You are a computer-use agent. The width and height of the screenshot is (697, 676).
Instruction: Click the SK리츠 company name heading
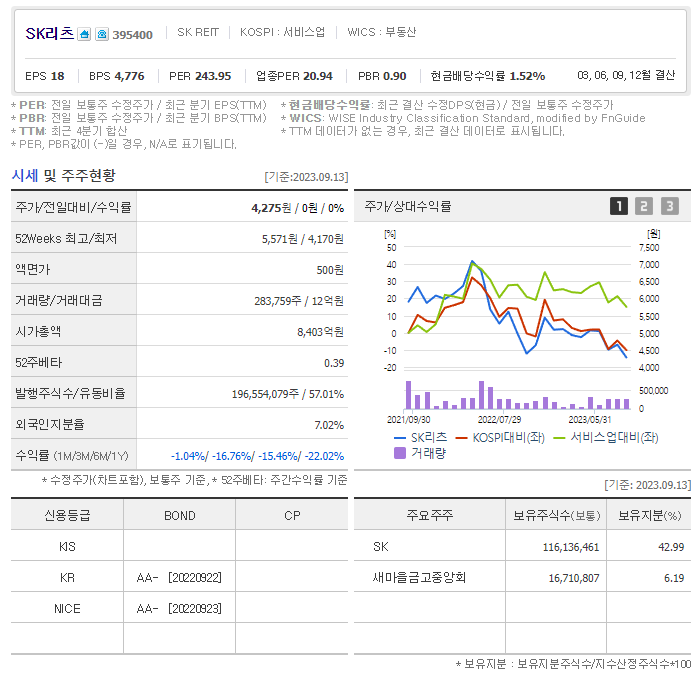[x=50, y=33]
